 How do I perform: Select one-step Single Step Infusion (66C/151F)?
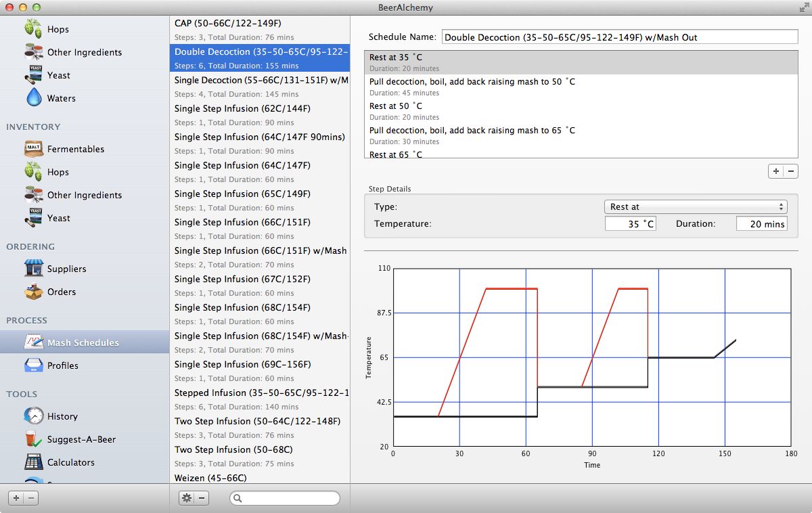[260, 229]
